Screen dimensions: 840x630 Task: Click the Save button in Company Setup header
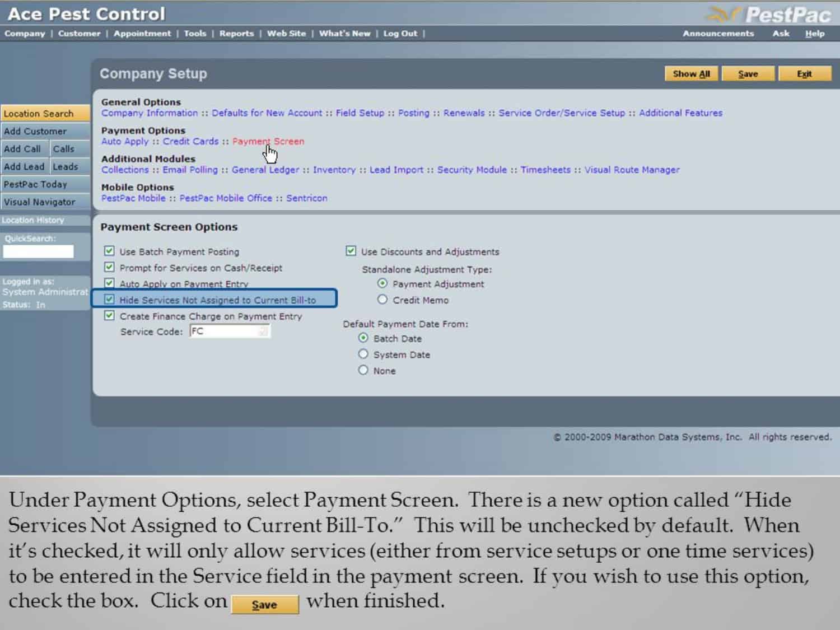(748, 74)
